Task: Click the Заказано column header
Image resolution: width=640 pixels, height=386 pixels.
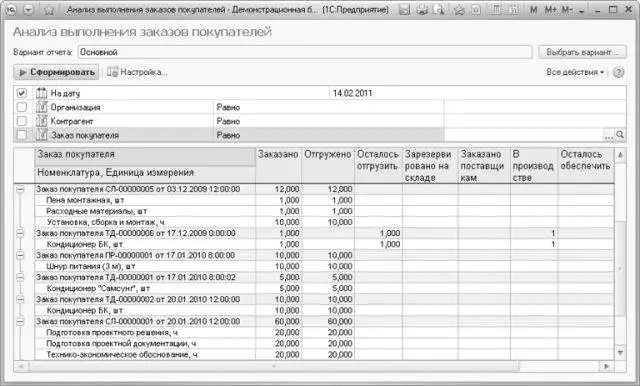Action: pos(278,166)
